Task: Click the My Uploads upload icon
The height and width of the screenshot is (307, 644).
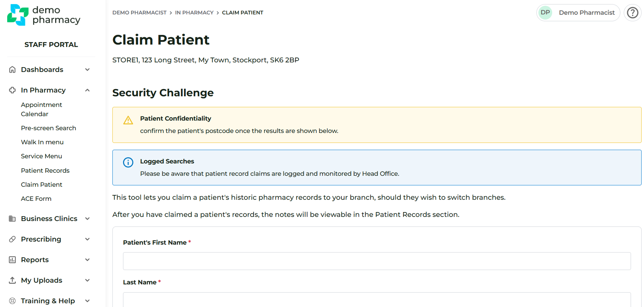Action: [12, 280]
